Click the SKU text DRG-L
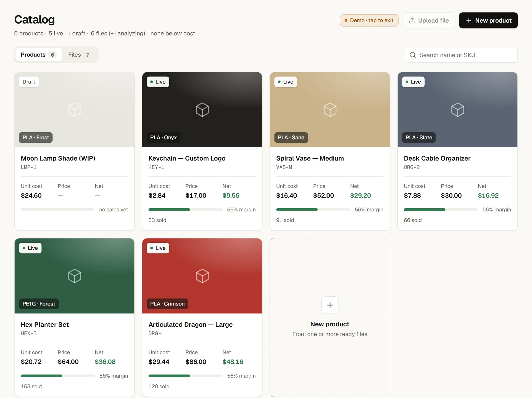The width and height of the screenshot is (532, 398). [156, 333]
